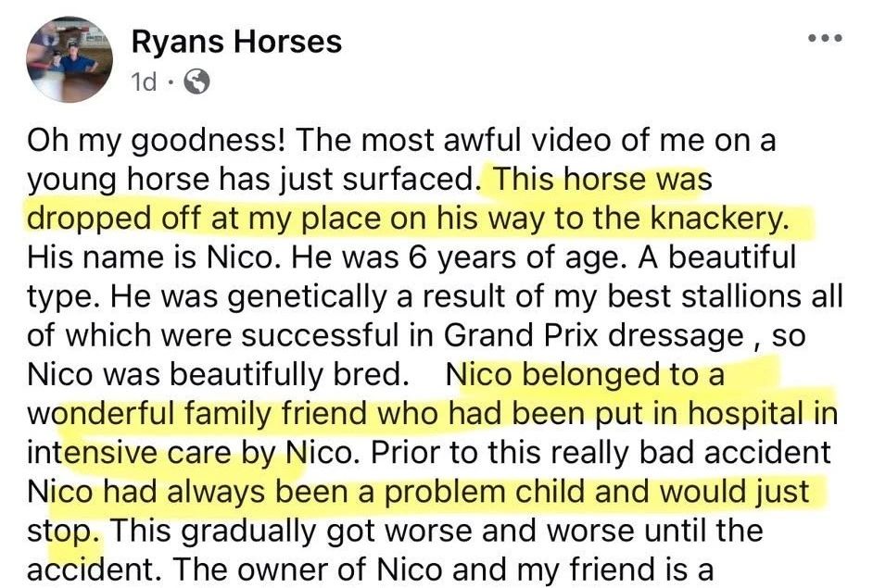This screenshot has width=873, height=588.
Task: Click the globe public privacy icon
Action: (x=197, y=83)
